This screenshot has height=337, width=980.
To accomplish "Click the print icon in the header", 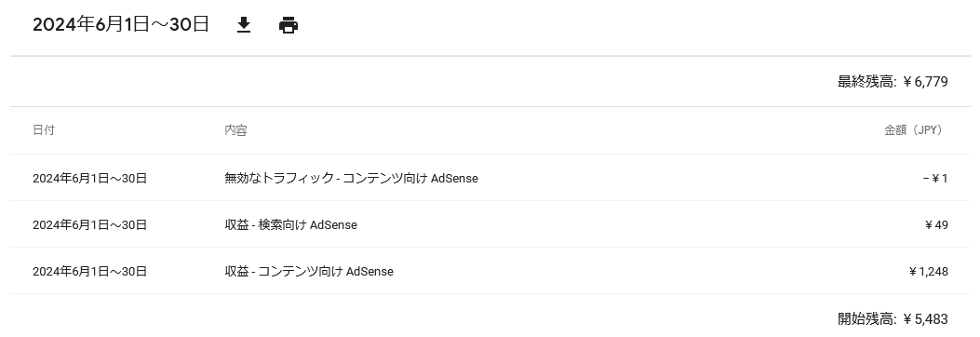I will click(289, 26).
